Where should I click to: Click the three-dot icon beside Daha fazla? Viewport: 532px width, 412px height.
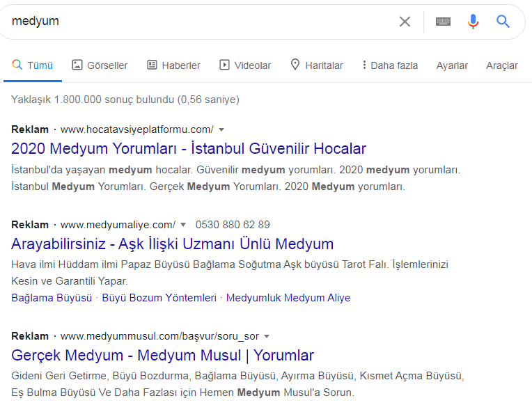(364, 65)
